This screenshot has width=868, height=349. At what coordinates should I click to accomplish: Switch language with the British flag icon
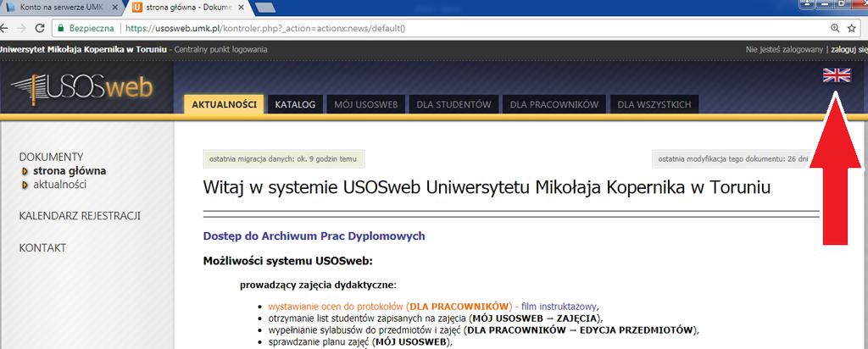coord(837,75)
